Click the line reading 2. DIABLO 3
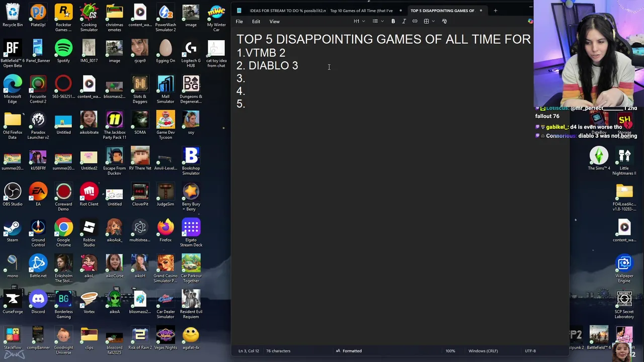 click(x=267, y=66)
